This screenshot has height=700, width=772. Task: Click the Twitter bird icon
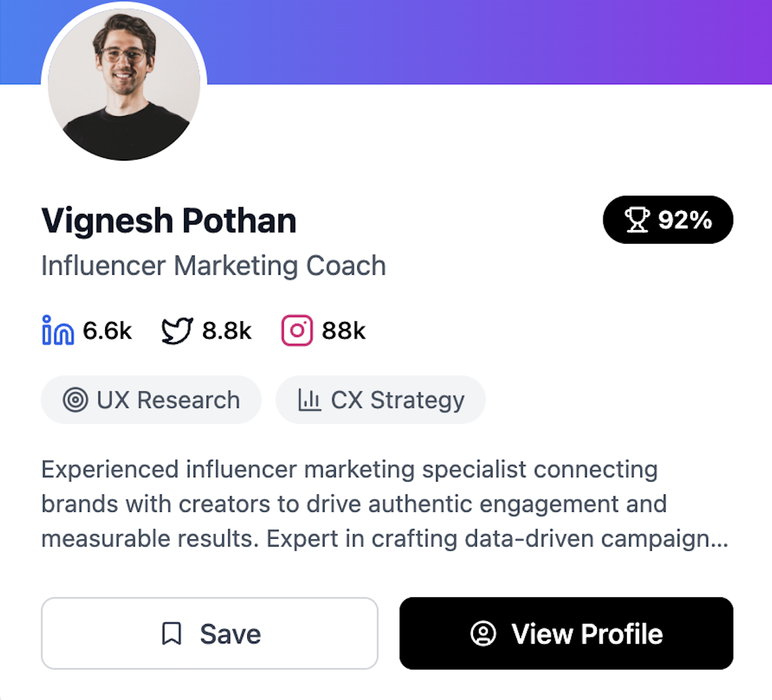point(177,330)
